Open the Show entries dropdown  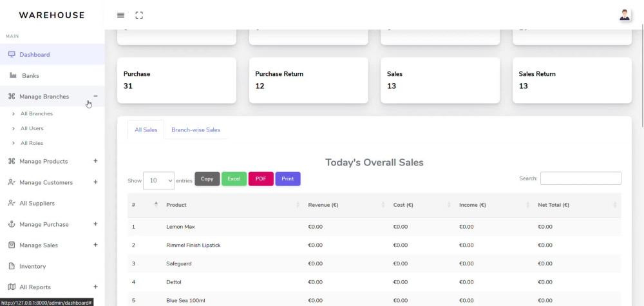(158, 180)
